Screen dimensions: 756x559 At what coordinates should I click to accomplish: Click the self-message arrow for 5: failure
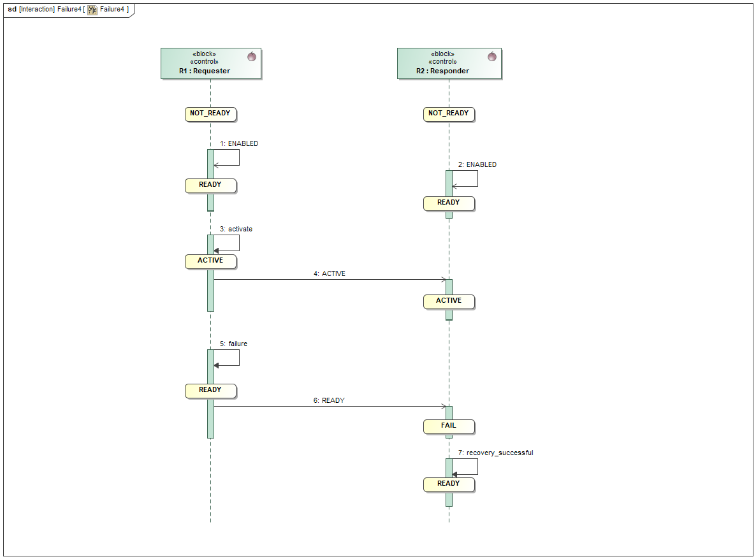coord(228,365)
